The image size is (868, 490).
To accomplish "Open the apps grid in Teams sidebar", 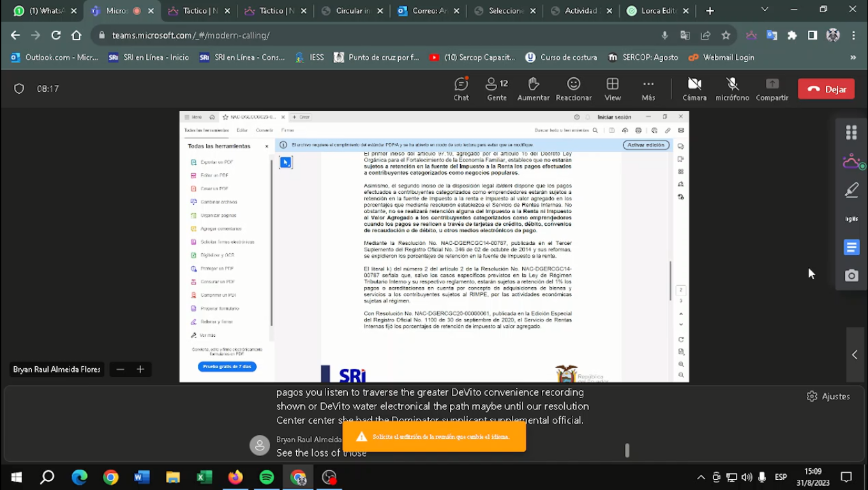I will 851,132.
